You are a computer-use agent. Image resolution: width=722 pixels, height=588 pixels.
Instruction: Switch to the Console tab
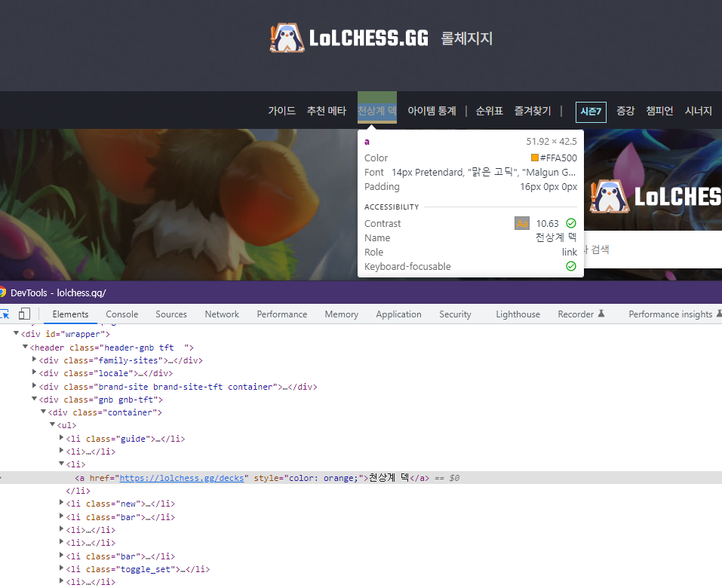point(122,314)
